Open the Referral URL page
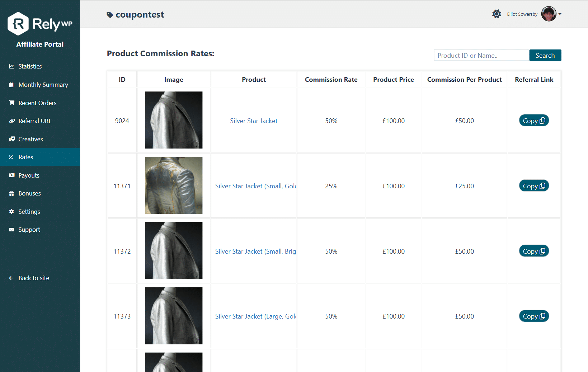 click(40, 121)
